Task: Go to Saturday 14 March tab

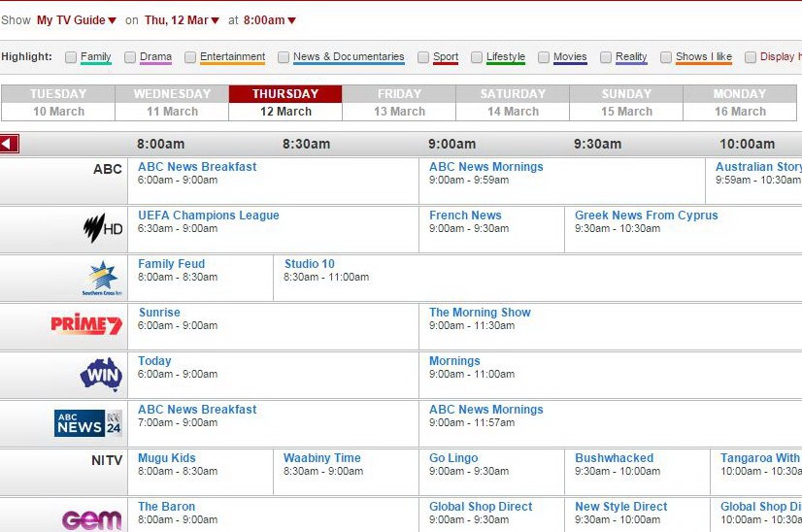Action: (x=513, y=103)
